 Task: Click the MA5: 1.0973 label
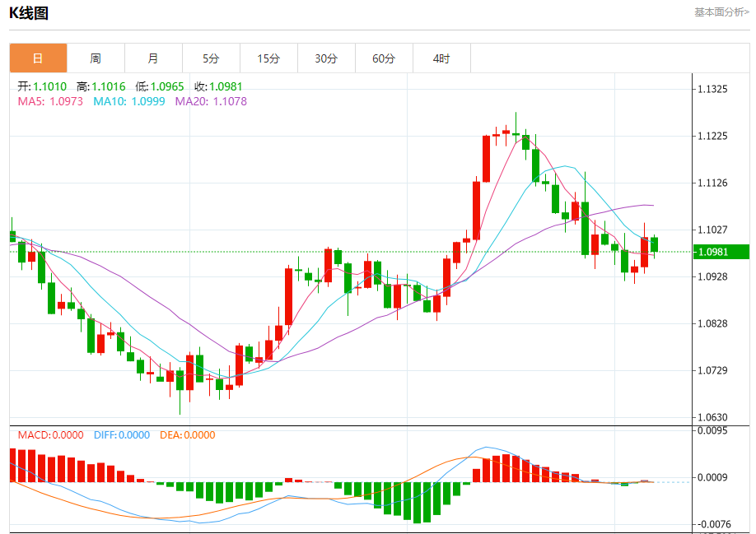(x=50, y=101)
